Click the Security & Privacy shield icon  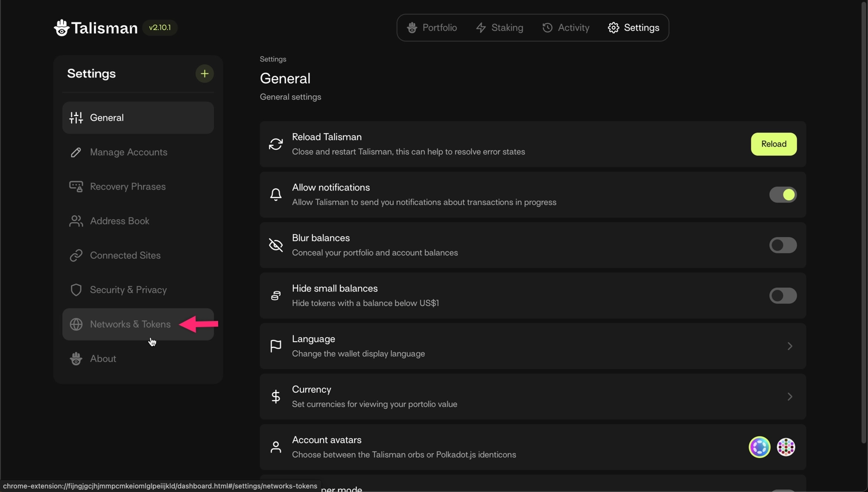(x=76, y=290)
